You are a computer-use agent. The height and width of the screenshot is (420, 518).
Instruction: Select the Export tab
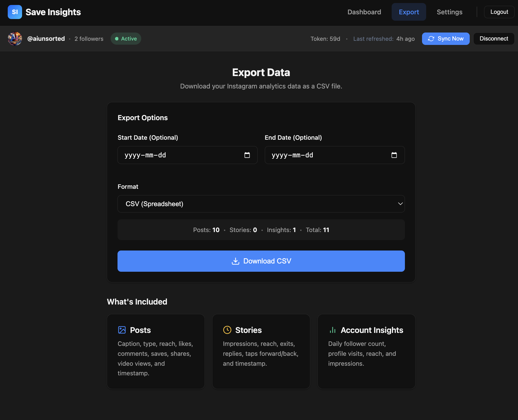tap(409, 12)
